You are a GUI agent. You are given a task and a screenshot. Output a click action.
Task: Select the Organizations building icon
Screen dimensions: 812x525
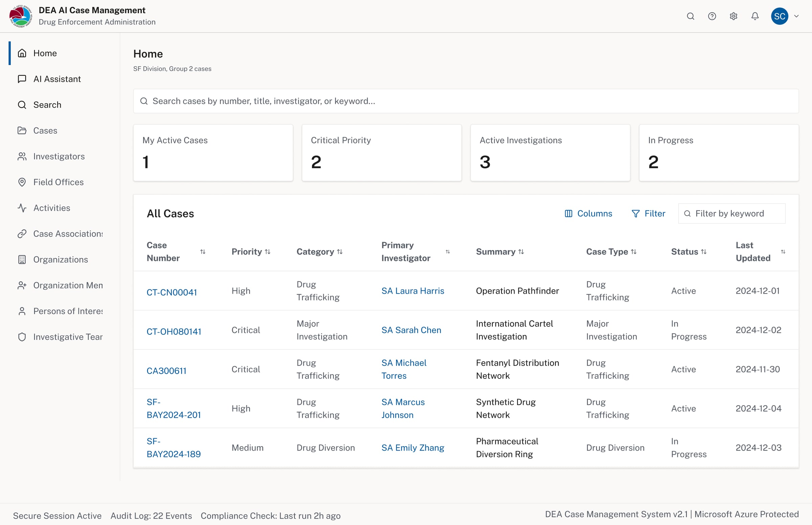point(22,259)
